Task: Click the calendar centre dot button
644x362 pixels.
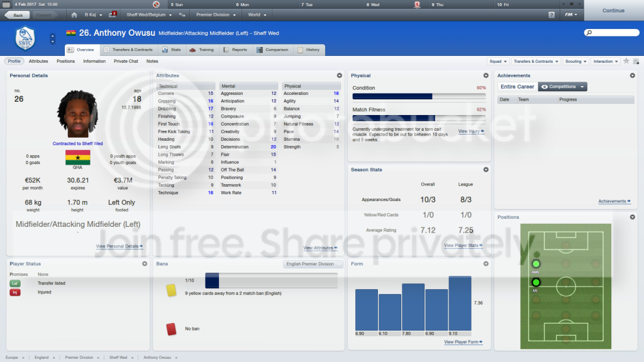Action: tap(571, 4)
